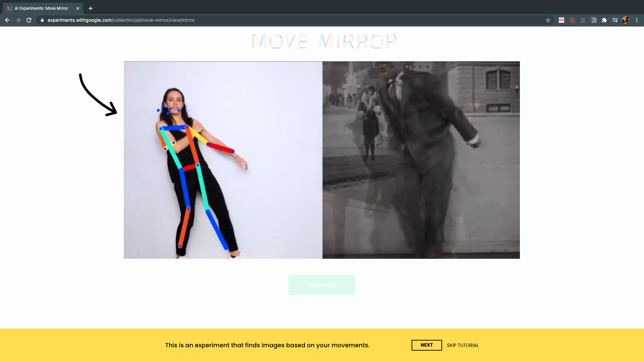View site info via the lock icon
Viewport: 644px width, 362px height.
(x=42, y=20)
